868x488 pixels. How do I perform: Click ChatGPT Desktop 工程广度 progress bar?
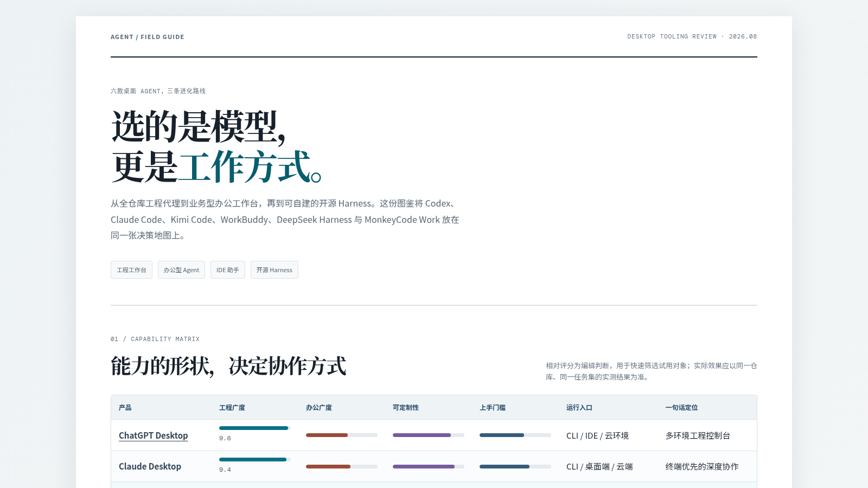[x=255, y=428]
